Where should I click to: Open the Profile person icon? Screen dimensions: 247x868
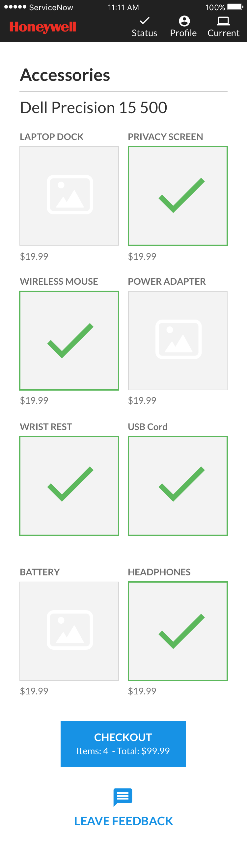[184, 21]
